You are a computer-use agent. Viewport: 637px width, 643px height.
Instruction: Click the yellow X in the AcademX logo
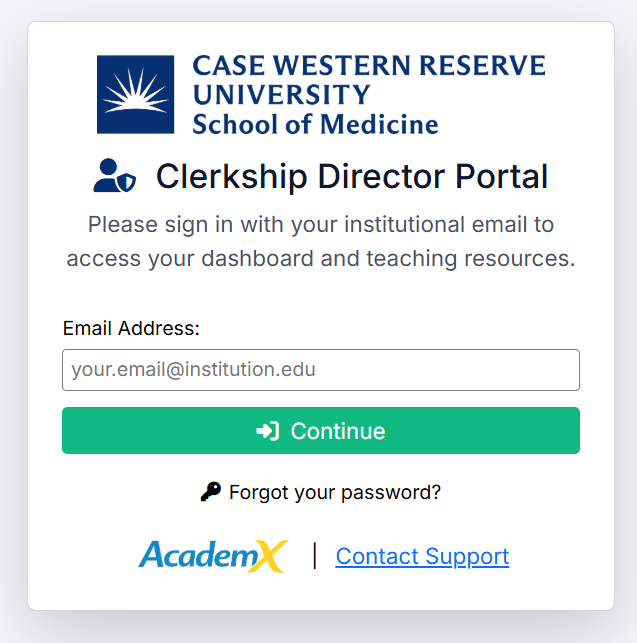click(x=269, y=556)
